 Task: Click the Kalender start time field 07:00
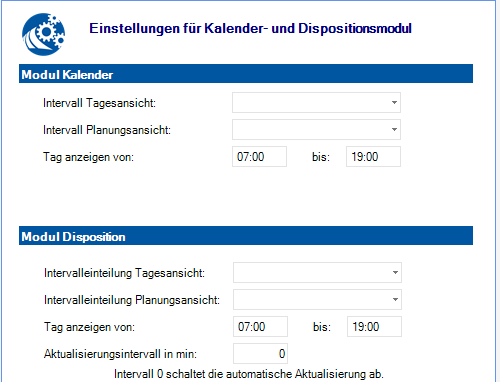(x=259, y=157)
